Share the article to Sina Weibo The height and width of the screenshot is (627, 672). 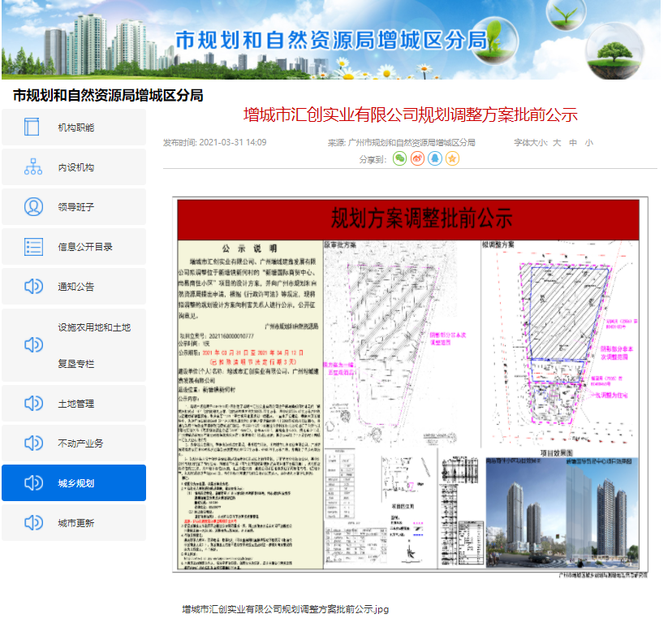click(x=417, y=159)
